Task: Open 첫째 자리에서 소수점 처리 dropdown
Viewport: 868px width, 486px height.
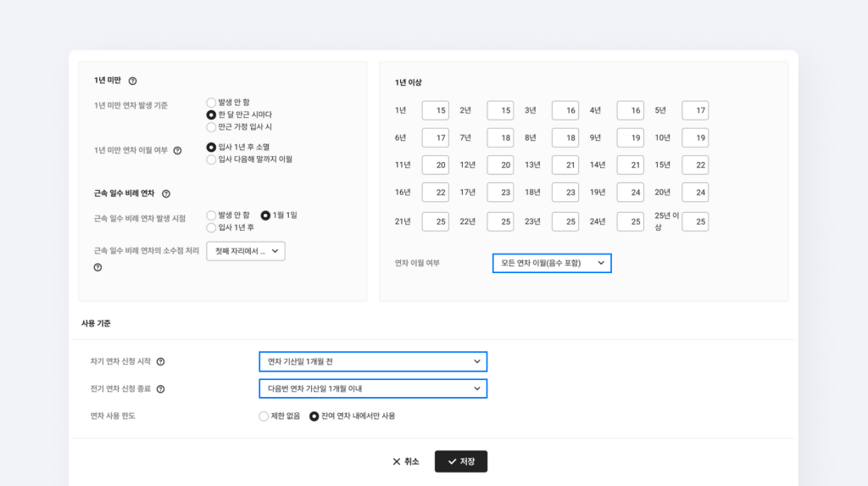Action: (x=246, y=251)
